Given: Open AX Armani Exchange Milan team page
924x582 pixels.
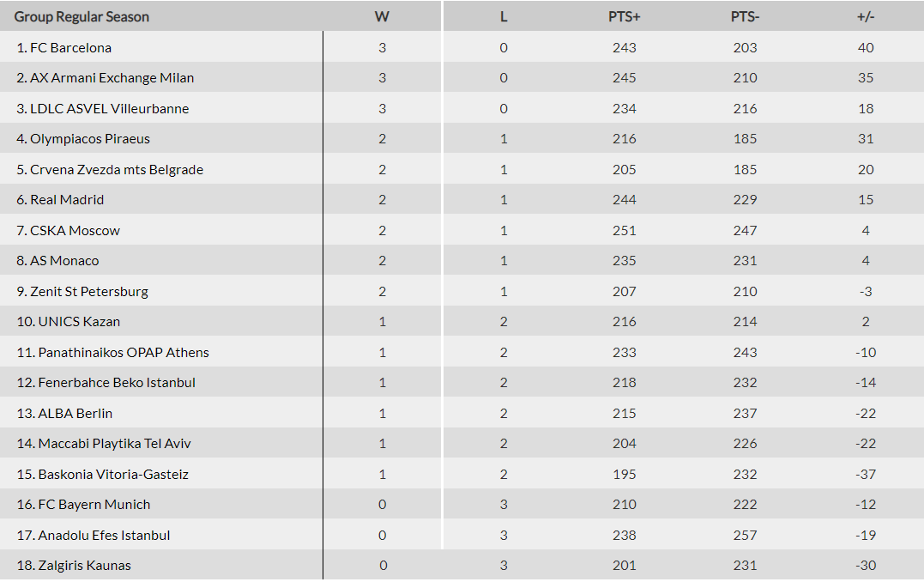Looking at the screenshot, I should point(112,78).
